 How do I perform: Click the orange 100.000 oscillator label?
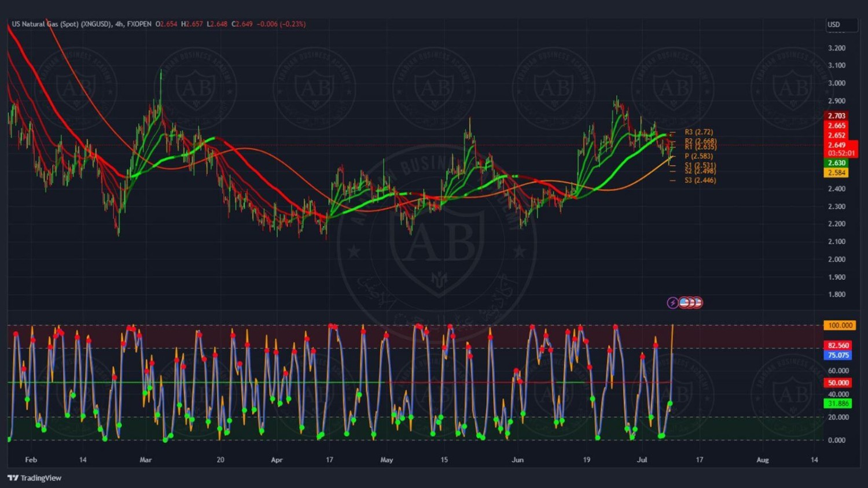840,326
